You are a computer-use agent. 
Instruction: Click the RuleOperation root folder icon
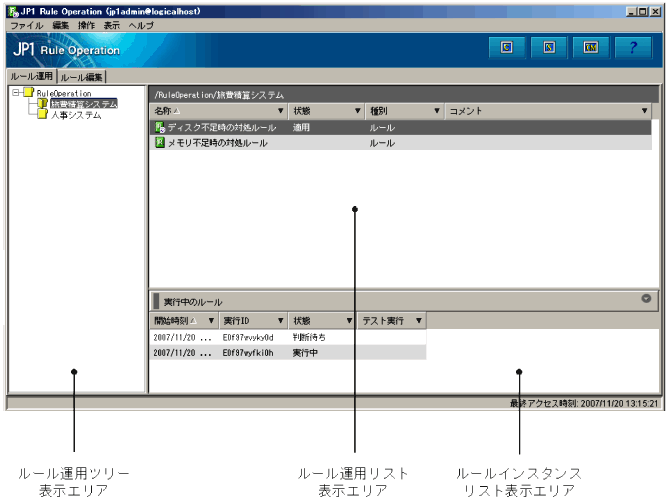(x=29, y=92)
